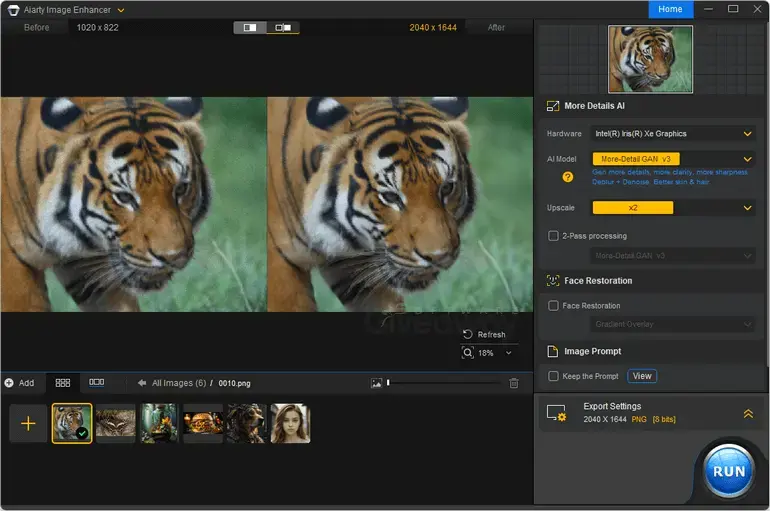Click the 1020 x 822 source resolution

click(97, 27)
